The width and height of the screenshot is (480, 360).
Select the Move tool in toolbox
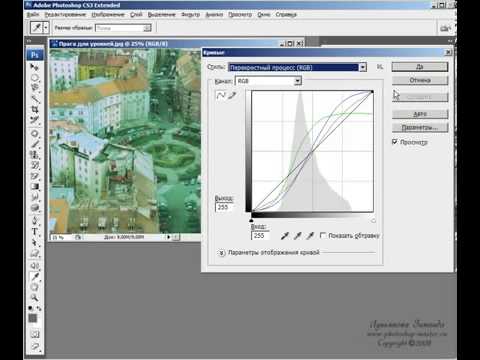tap(34, 67)
